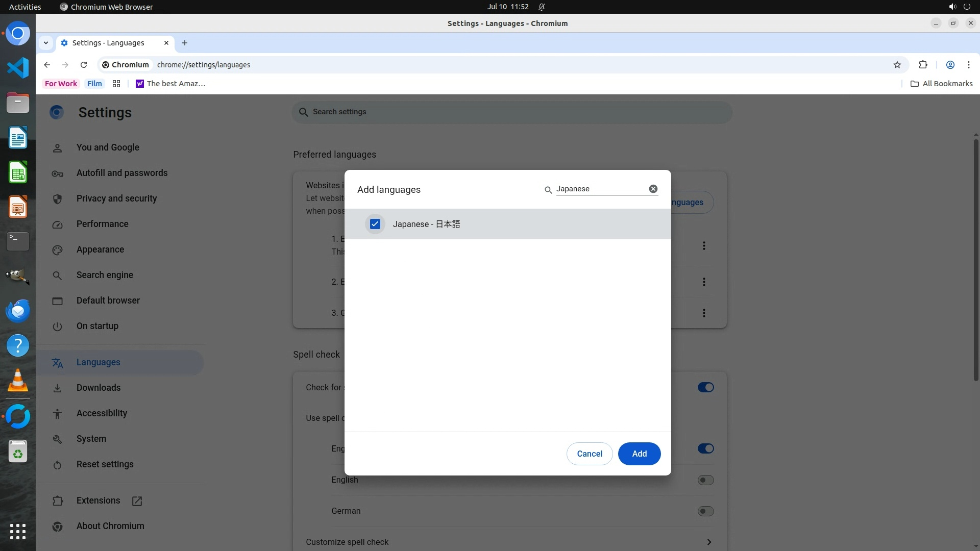The height and width of the screenshot is (551, 980).
Task: Uncheck the Japanese language checkbox
Action: (x=375, y=224)
